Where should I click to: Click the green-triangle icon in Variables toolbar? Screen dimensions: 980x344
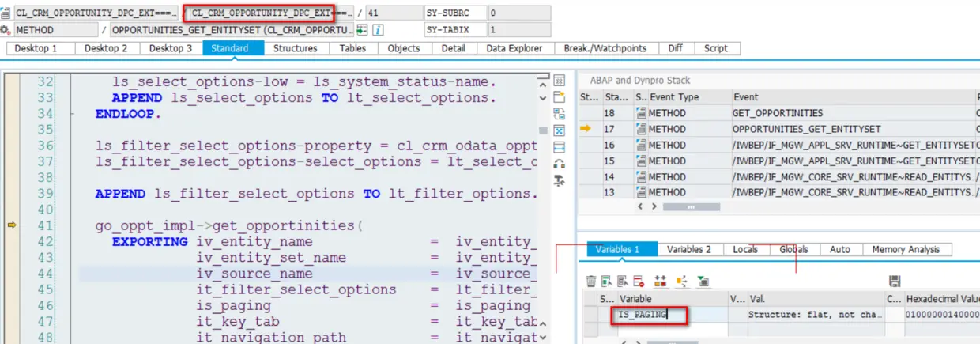click(x=703, y=281)
